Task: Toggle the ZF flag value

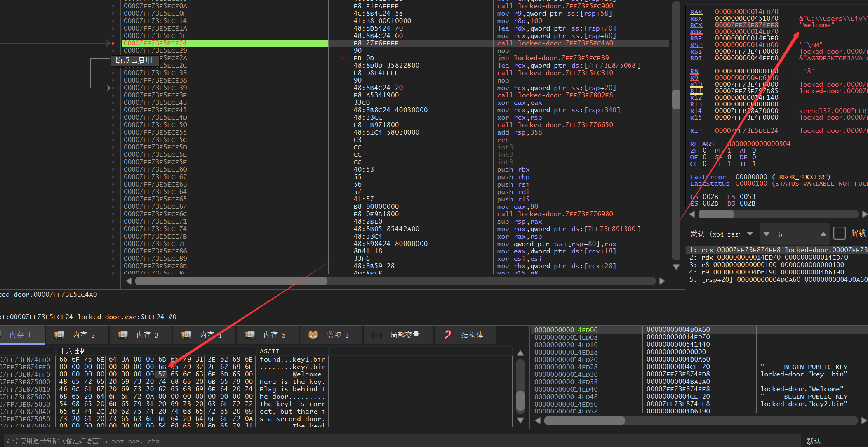Action: (705, 151)
